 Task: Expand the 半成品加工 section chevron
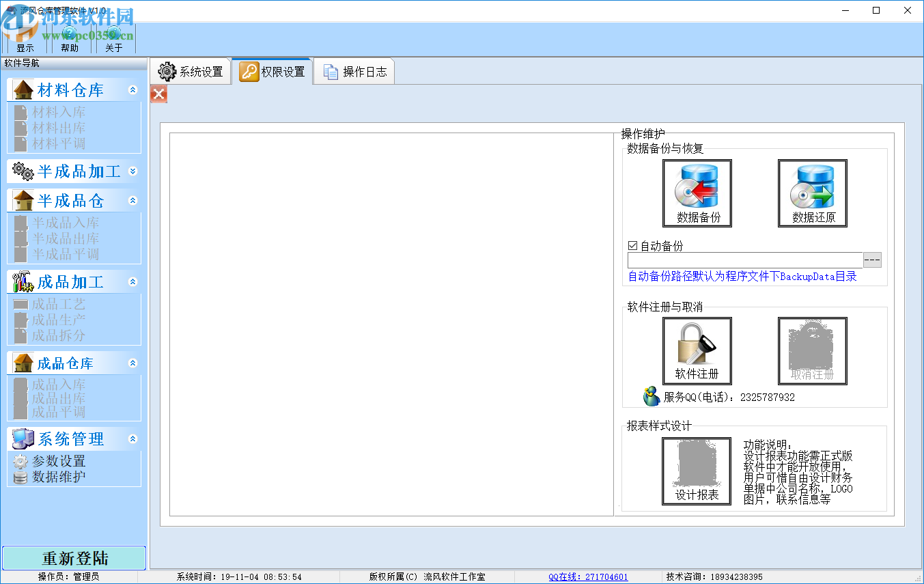pos(133,171)
